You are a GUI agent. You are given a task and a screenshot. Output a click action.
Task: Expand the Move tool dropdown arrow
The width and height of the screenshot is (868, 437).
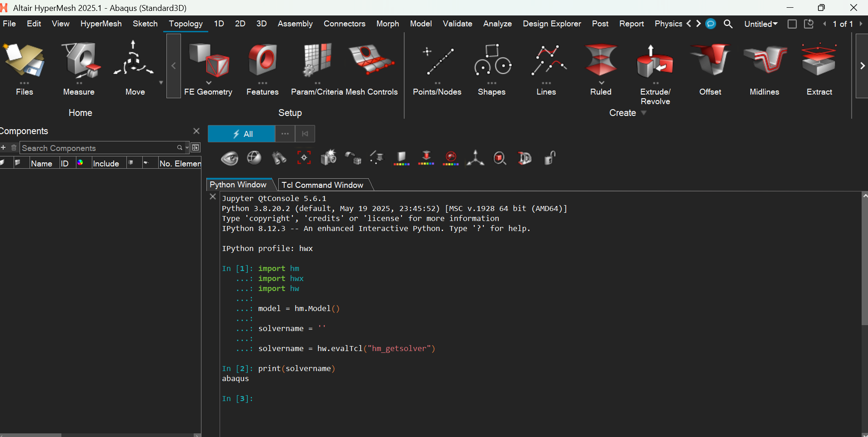161,83
